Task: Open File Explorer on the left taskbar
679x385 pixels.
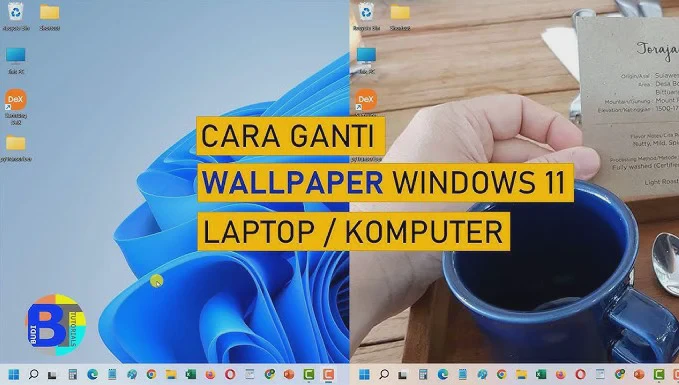Action: tap(171, 374)
